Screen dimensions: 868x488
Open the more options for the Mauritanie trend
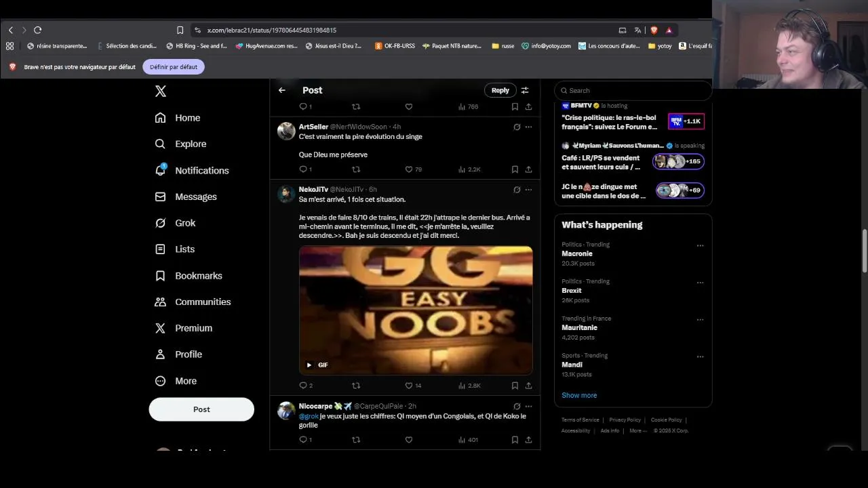[x=700, y=319]
